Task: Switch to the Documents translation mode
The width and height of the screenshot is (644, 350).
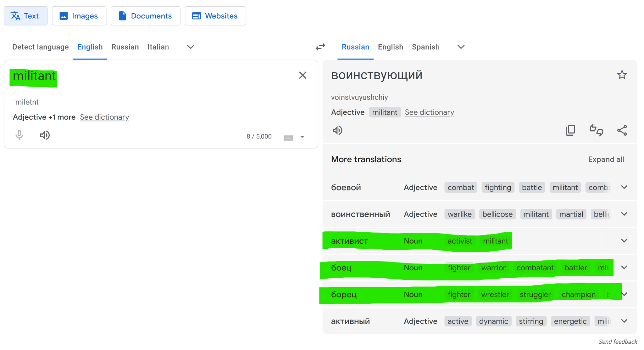Action: [x=145, y=16]
